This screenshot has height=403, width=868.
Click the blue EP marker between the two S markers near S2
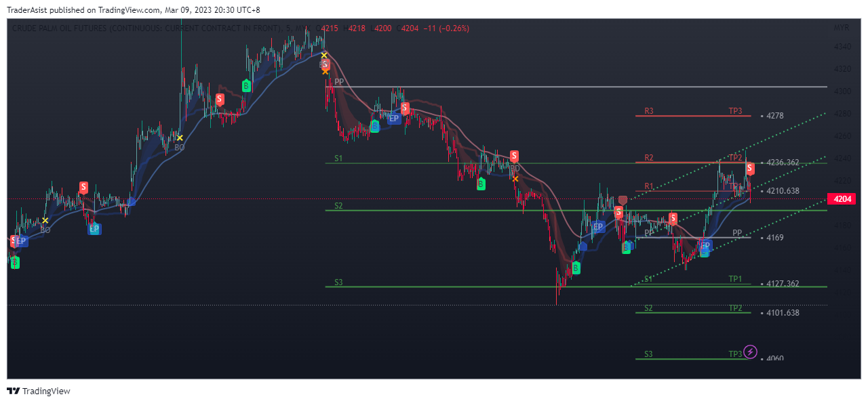click(x=597, y=226)
